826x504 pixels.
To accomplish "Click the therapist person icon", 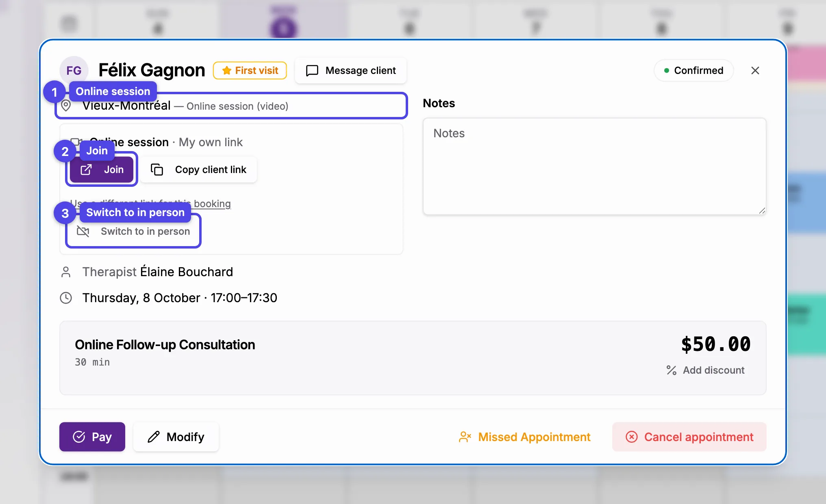I will coord(66,272).
